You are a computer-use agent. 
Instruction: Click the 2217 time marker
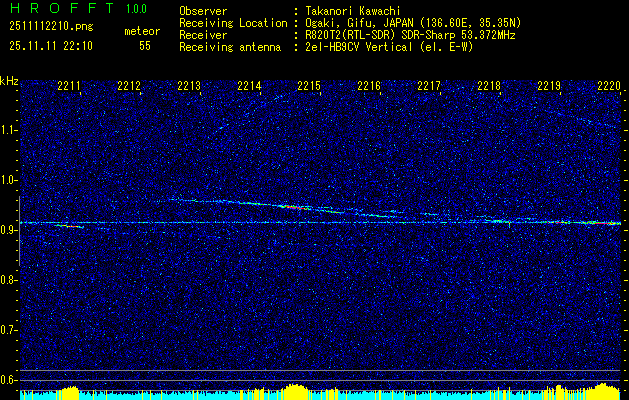coord(429,86)
